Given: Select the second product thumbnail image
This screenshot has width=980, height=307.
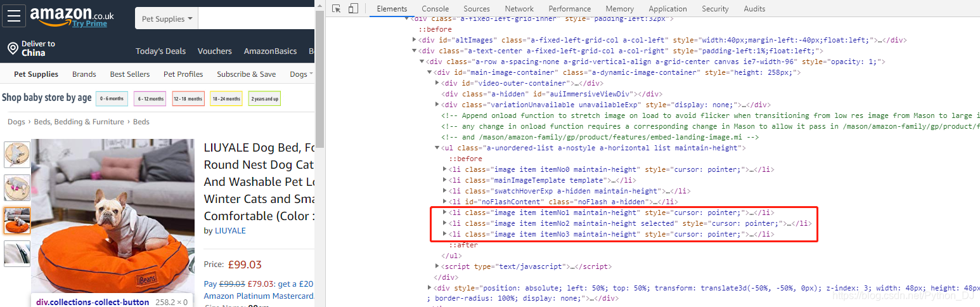Looking at the screenshot, I should tap(17, 188).
